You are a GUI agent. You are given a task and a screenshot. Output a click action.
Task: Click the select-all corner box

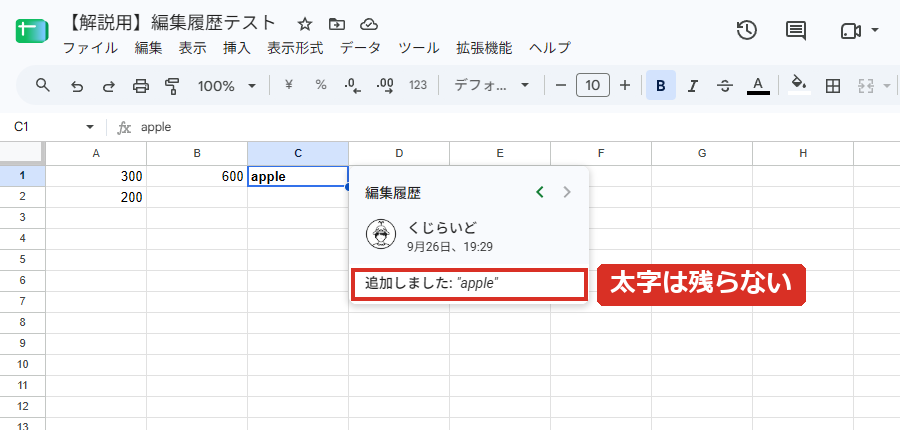point(22,153)
